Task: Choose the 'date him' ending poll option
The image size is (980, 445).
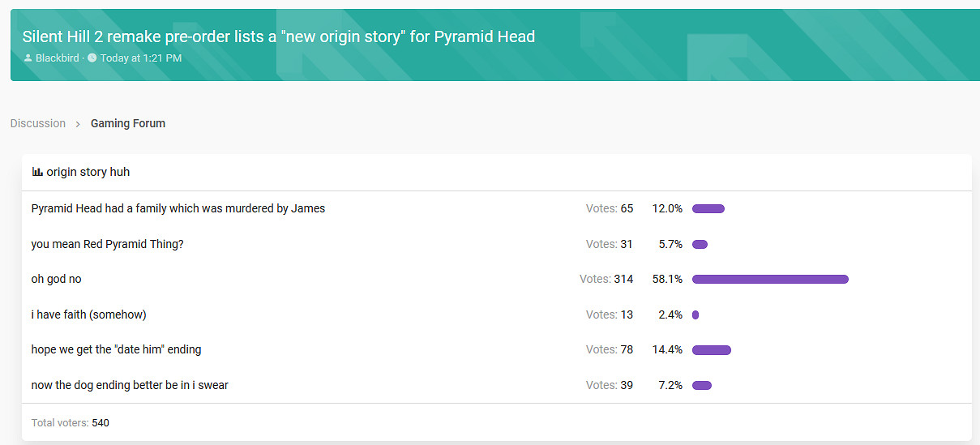Action: pos(117,349)
